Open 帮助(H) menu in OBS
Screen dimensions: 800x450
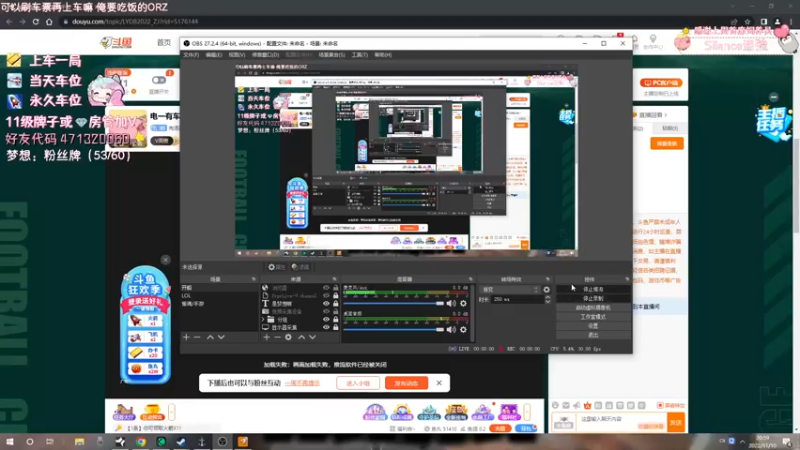pyautogui.click(x=383, y=55)
